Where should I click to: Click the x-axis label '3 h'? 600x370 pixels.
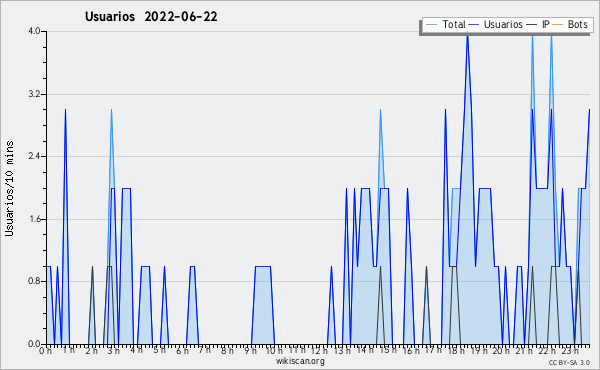point(113,350)
